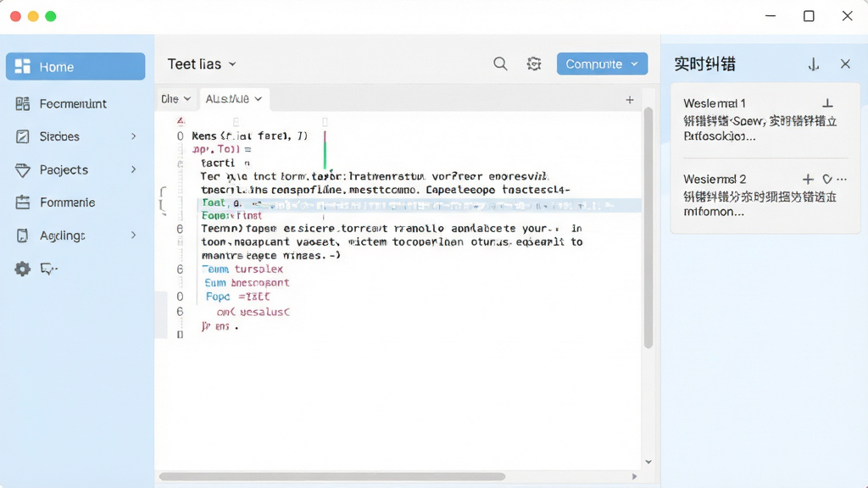Expand the Pacjects sidebar chevron
Screen dimensions: 868x488
click(133, 169)
